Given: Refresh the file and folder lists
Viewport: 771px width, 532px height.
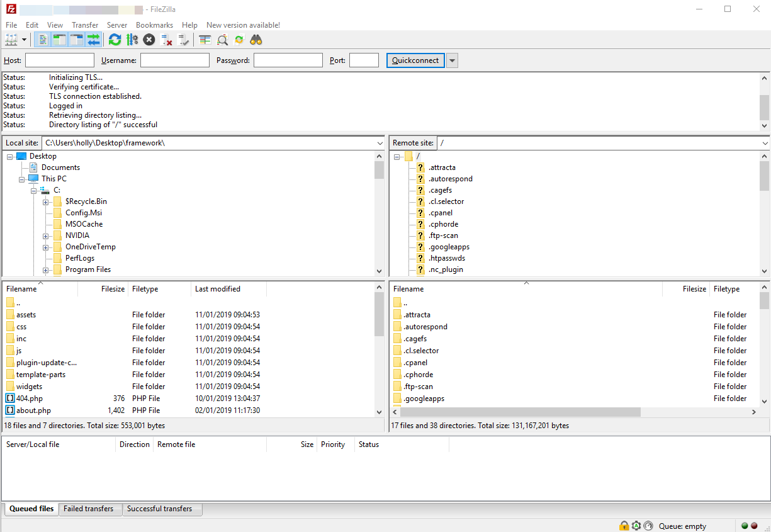Looking at the screenshot, I should (x=115, y=39).
